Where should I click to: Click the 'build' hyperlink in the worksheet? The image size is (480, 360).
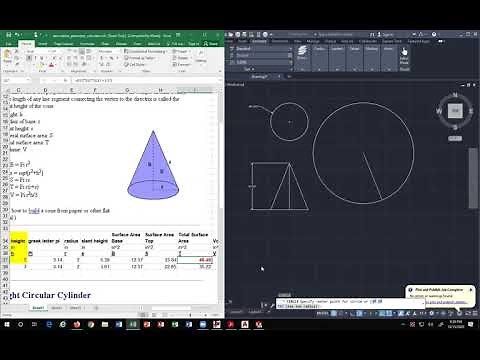[x=34, y=211]
